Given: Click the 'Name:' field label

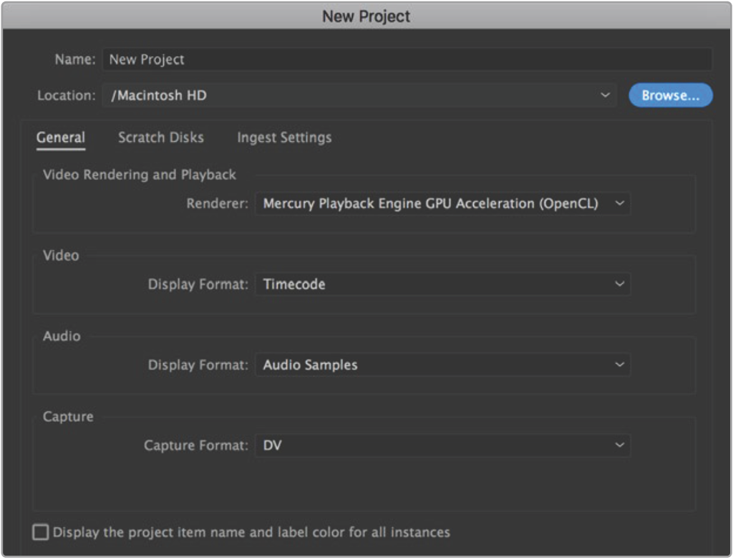Looking at the screenshot, I should [74, 60].
